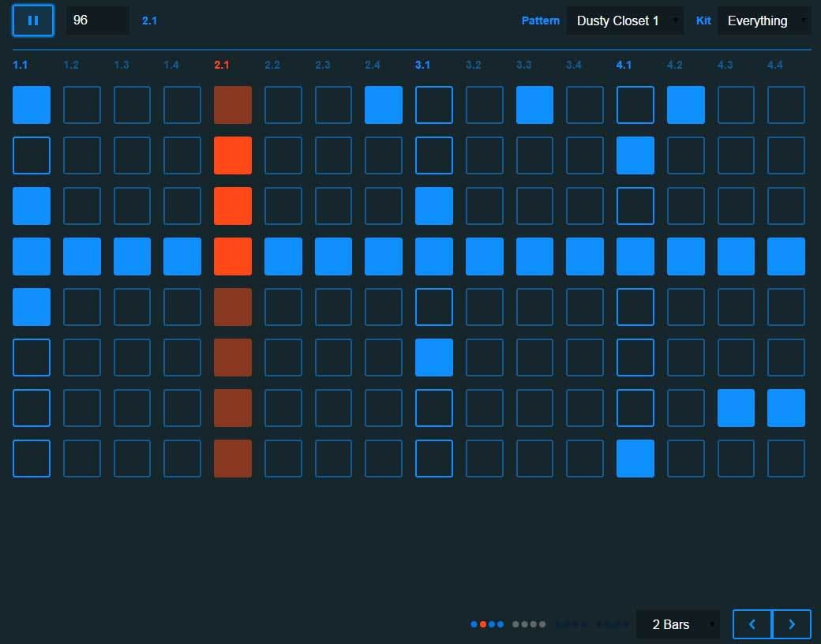821x644 pixels.
Task: Click the tempo field showing 96
Action: click(x=96, y=21)
